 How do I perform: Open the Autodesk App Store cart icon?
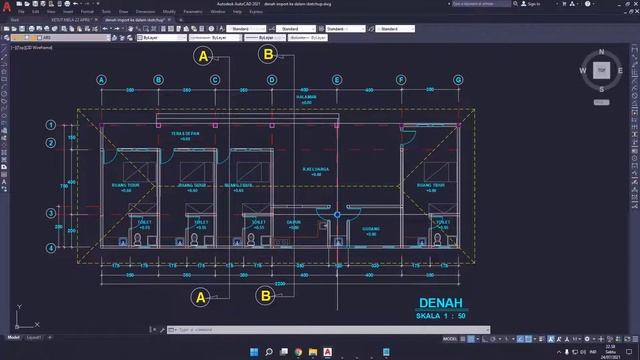tap(564, 4)
